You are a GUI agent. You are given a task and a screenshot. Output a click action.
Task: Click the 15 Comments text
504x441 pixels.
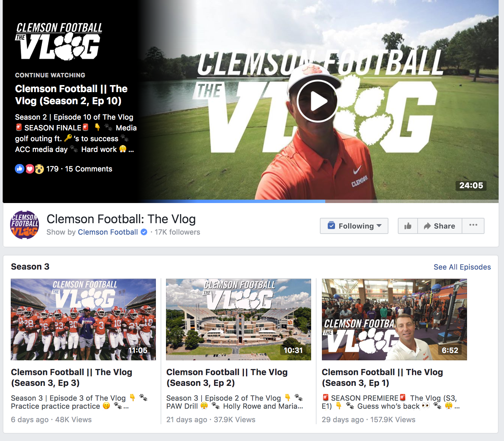click(89, 169)
